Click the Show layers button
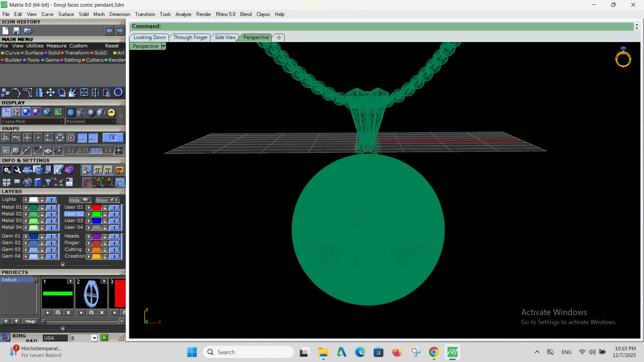644x362 pixels. pyautogui.click(x=107, y=200)
